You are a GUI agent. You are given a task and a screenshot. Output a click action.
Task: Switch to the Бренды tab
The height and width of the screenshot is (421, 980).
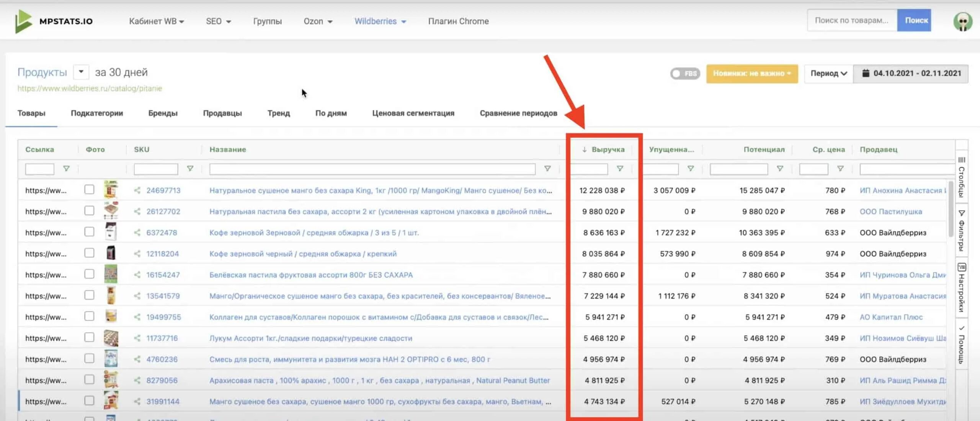point(163,113)
